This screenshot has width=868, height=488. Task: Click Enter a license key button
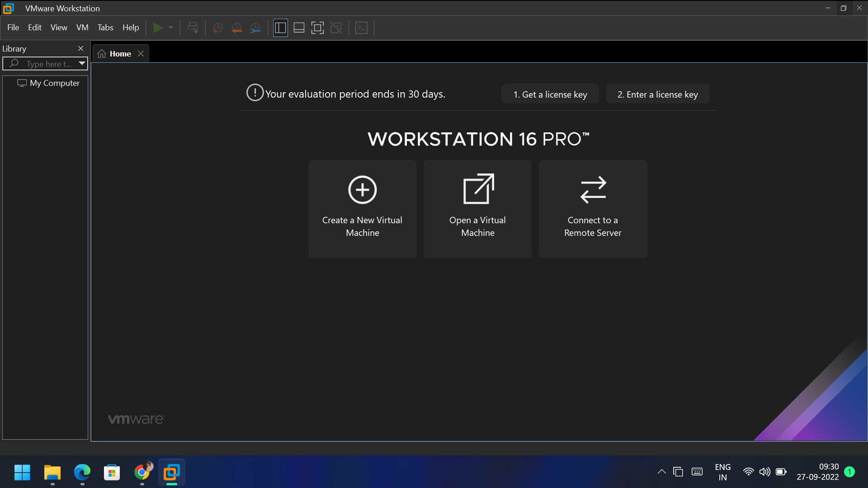(x=657, y=94)
